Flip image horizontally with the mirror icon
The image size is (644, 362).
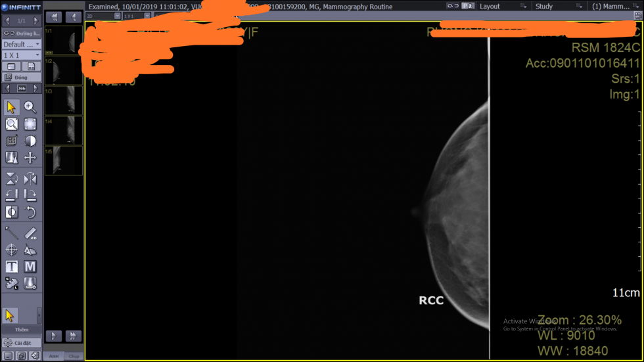(x=30, y=179)
